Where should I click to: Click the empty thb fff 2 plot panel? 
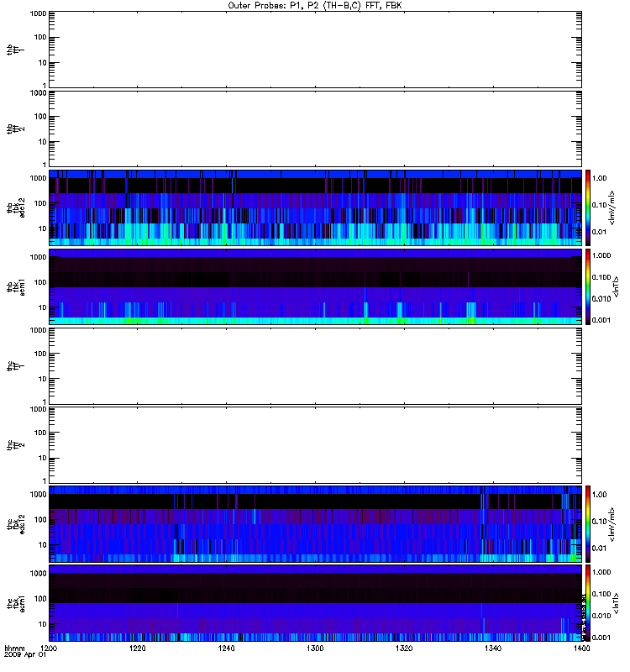[x=315, y=129]
